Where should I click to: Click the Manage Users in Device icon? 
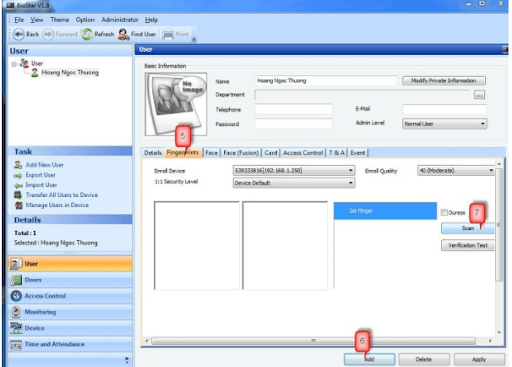[18, 205]
